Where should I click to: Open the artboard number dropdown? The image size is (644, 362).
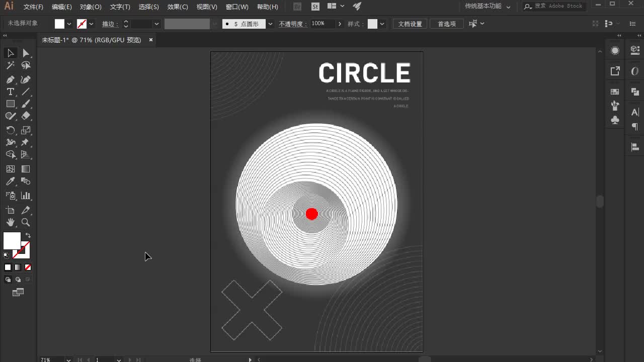pos(119,359)
